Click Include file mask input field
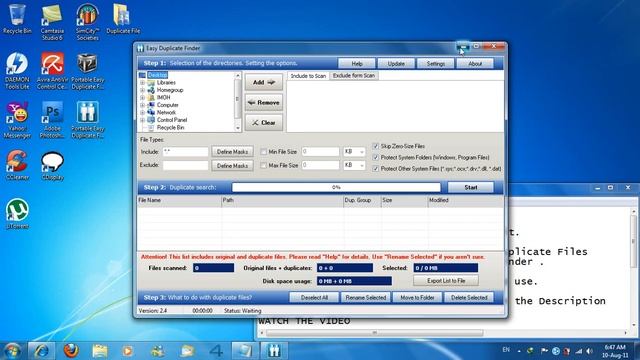Viewport: 640px width, 360px height. coord(186,152)
